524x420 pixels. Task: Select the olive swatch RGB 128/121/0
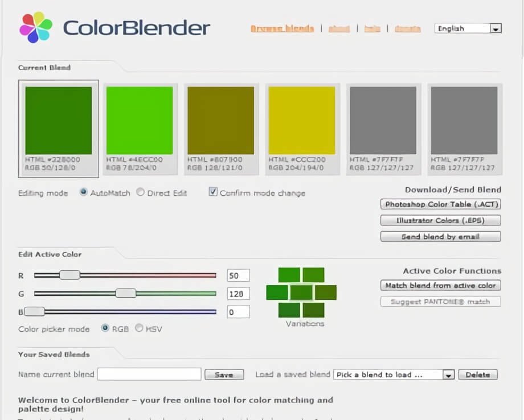[220, 121]
